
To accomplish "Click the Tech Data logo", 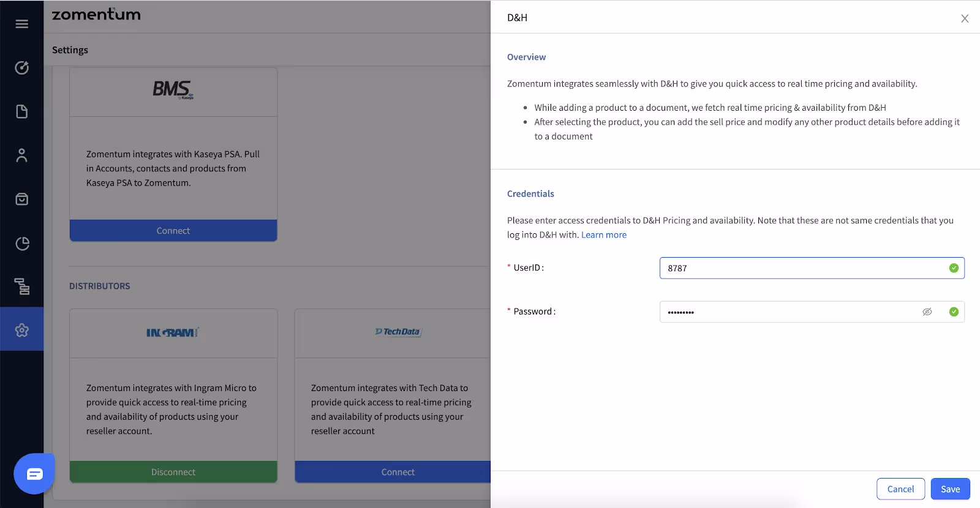I will click(398, 332).
